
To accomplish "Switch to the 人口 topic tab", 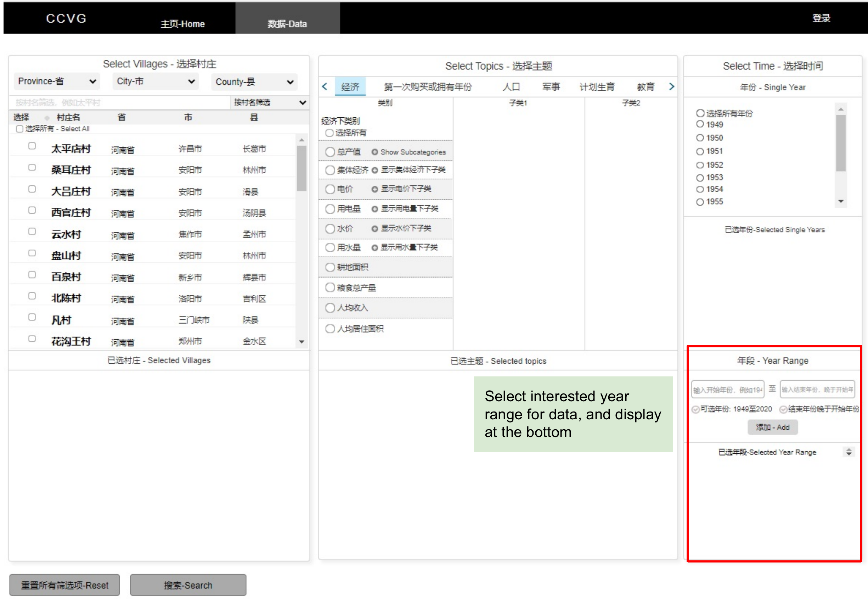I will 511,87.
